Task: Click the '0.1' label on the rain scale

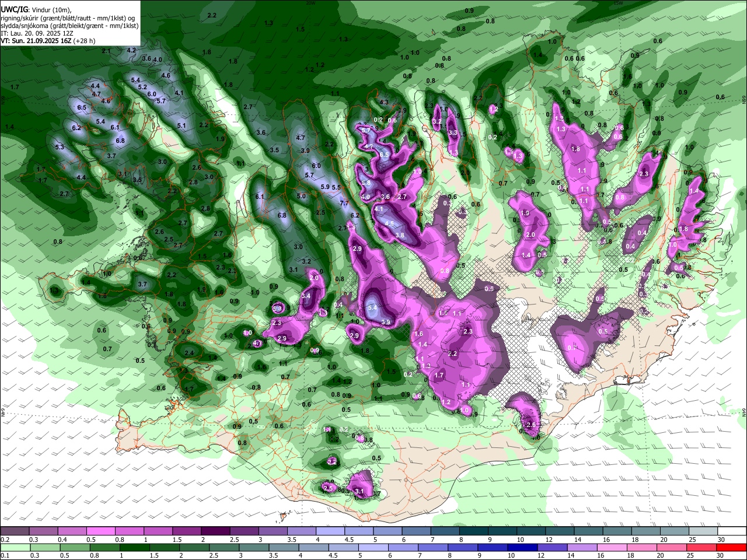Action: click(5, 555)
